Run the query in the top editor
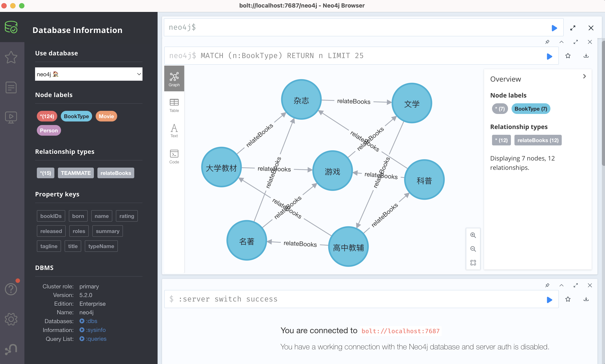 pos(554,28)
